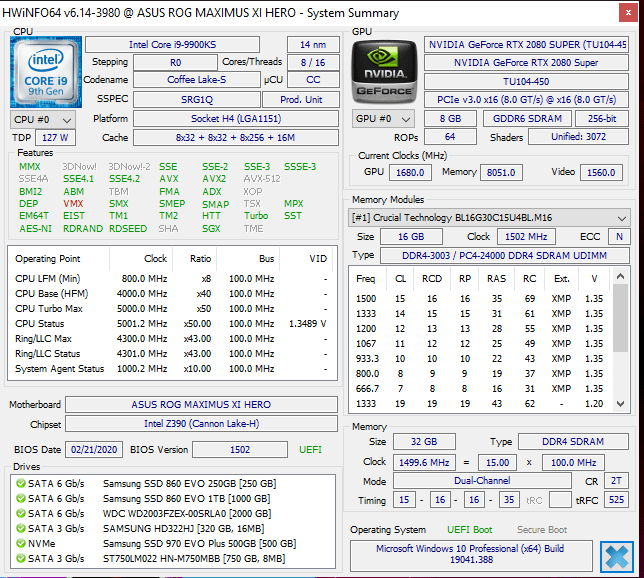Click the TDP 127 W field
Image resolution: width=644 pixels, height=578 pixels.
point(55,138)
